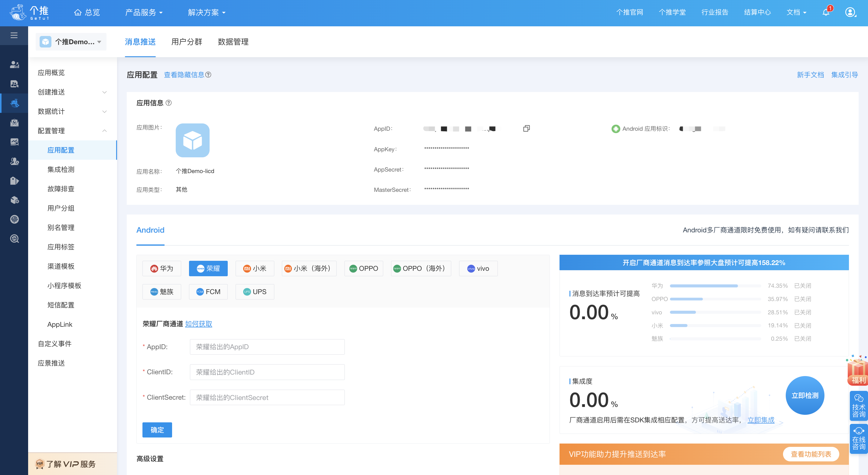Select the OPPO（海外）vendor channel
The width and height of the screenshot is (868, 475).
421,268
